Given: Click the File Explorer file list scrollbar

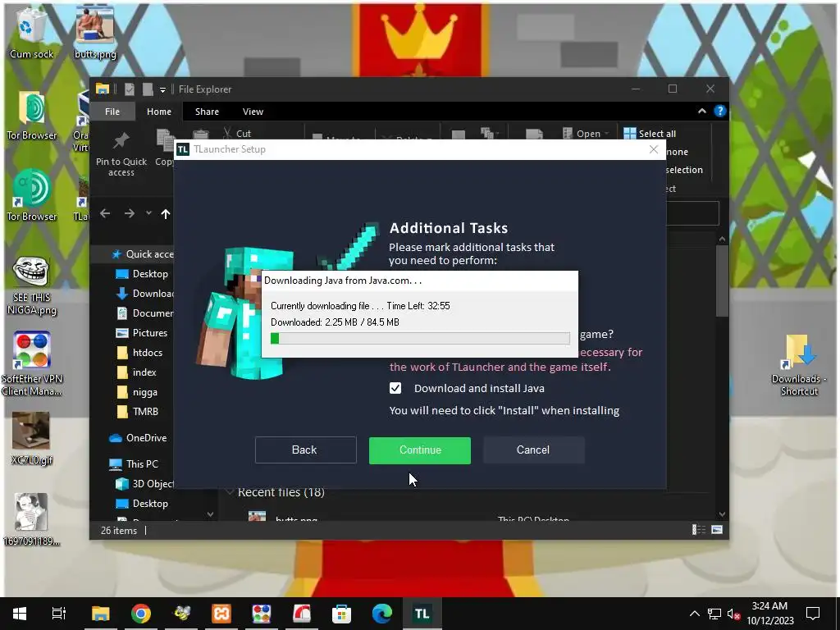Looking at the screenshot, I should tap(722, 281).
